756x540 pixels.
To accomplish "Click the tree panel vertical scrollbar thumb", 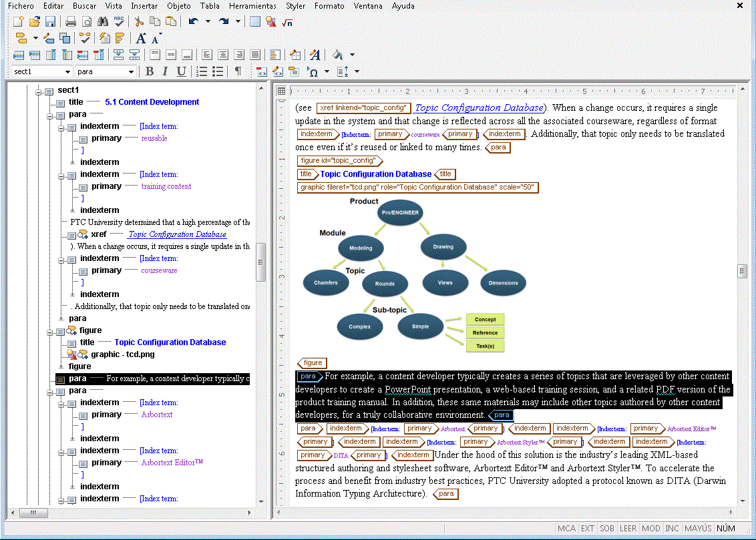I will click(x=261, y=262).
